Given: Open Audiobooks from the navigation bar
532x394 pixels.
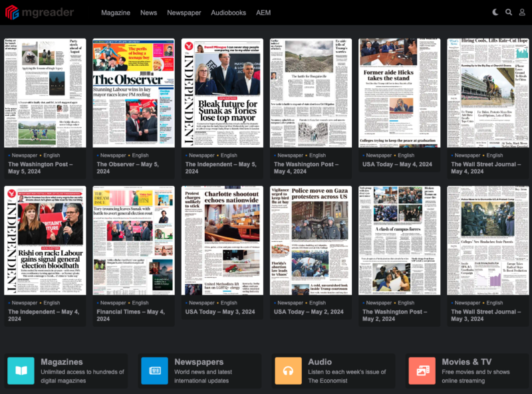Looking at the screenshot, I should pos(228,13).
